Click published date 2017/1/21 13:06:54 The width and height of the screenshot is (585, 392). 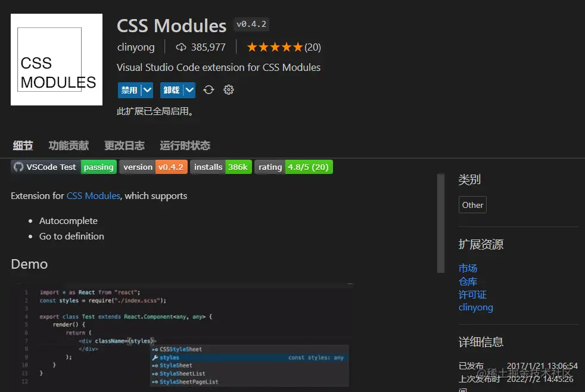542,366
